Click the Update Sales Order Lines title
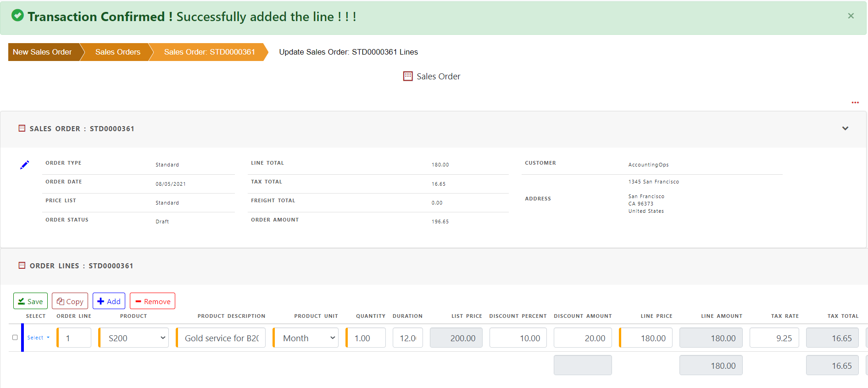 [348, 52]
